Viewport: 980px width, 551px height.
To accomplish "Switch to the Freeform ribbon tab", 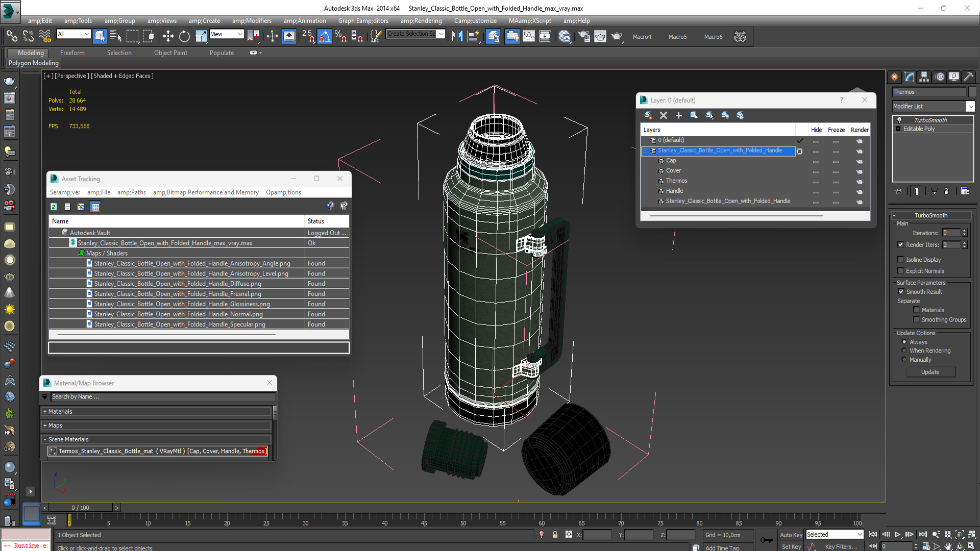I will (x=72, y=53).
